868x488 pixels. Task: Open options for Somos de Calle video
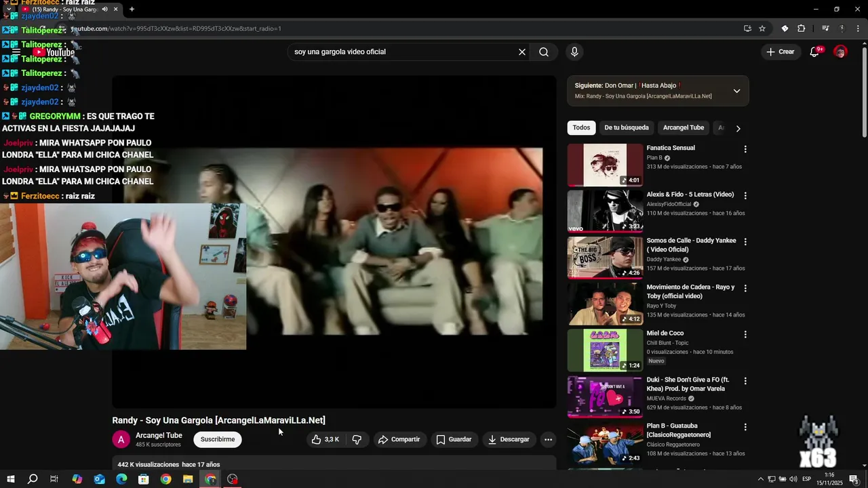(x=745, y=241)
